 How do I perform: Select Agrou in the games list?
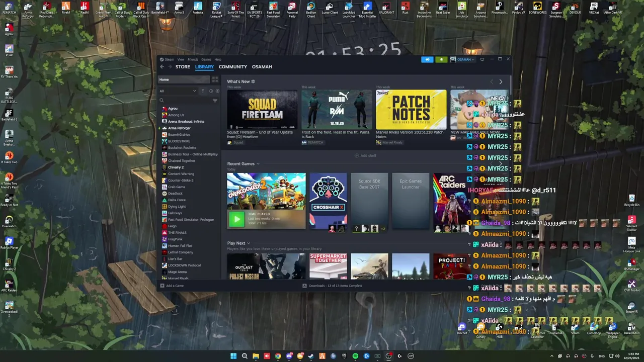point(173,109)
